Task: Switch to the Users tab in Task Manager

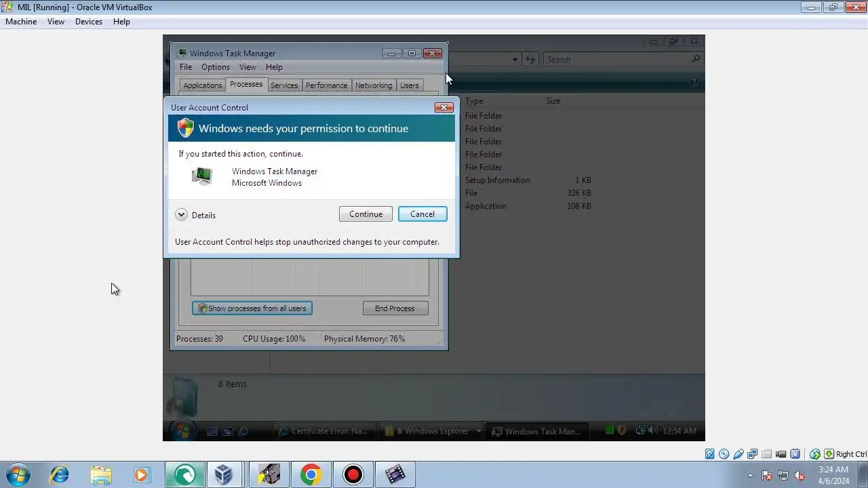Action: tap(409, 85)
